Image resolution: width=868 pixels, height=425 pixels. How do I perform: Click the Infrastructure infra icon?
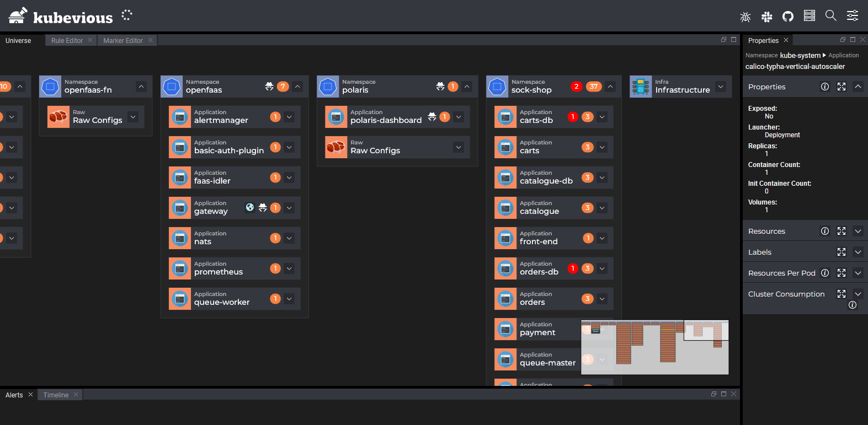[641, 87]
